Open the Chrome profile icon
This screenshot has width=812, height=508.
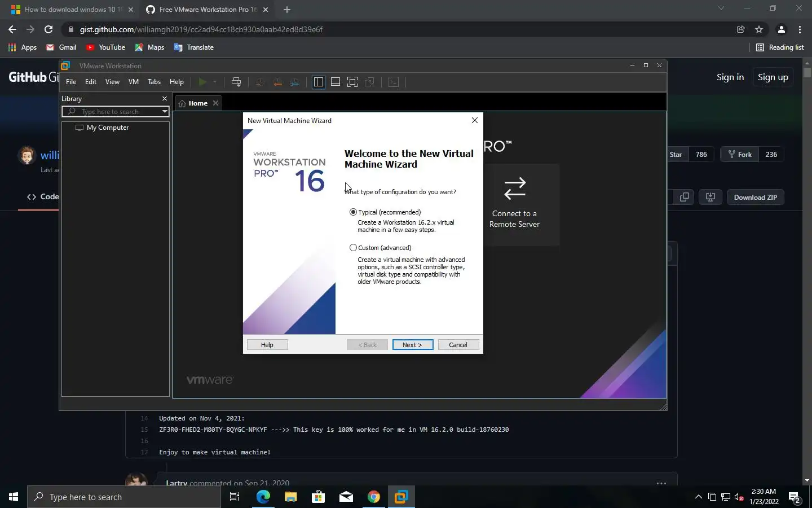point(782,29)
